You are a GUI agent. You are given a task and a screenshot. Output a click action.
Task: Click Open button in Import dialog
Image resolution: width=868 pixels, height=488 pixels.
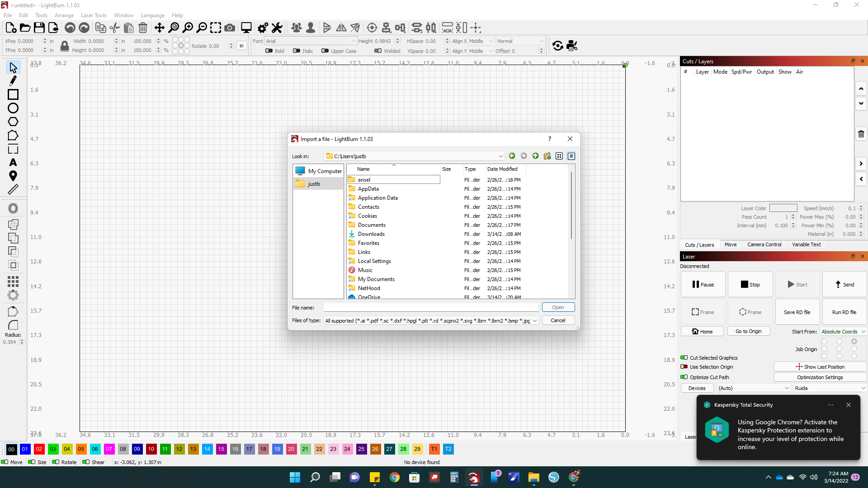pos(558,307)
